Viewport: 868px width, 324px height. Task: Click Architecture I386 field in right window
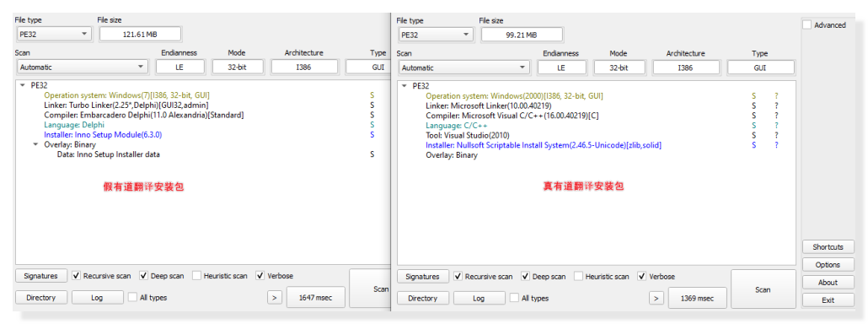(687, 67)
